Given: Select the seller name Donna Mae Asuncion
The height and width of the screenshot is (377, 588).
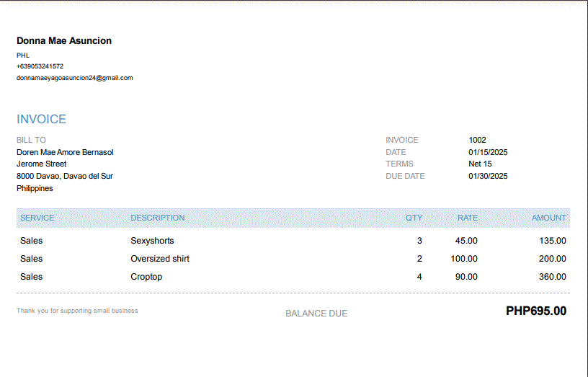Looking at the screenshot, I should [64, 41].
